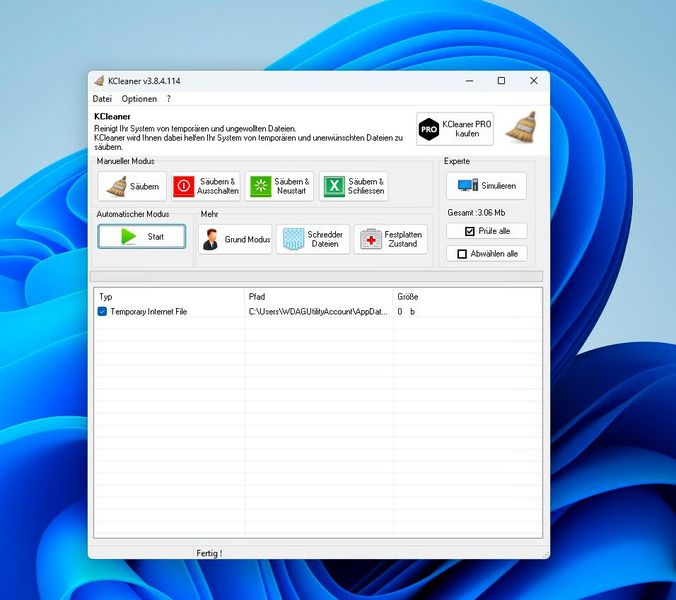Click the green X icon for Säubern & Schliessen
Viewport: 676px width, 600px height.
[x=335, y=186]
